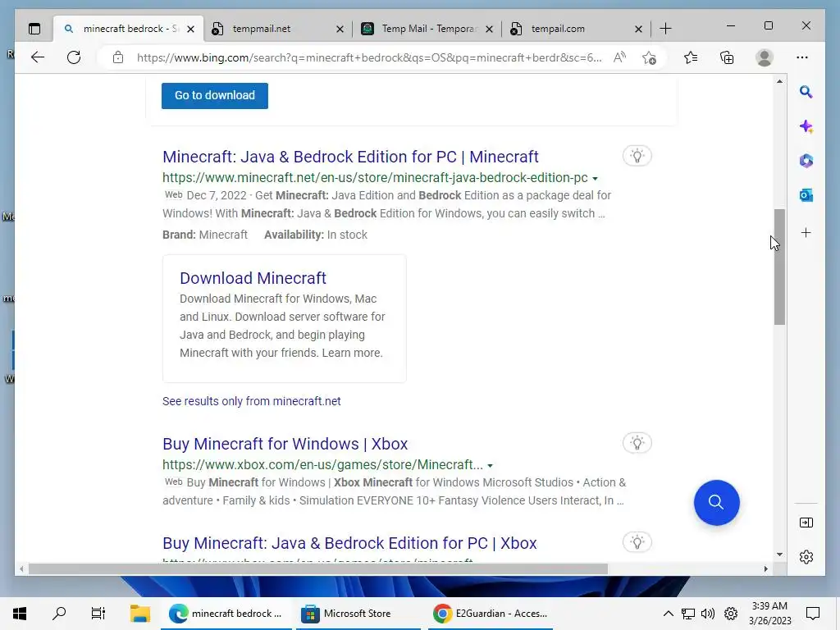
Task: Close the minecraft bedrock search tab
Action: (x=190, y=30)
